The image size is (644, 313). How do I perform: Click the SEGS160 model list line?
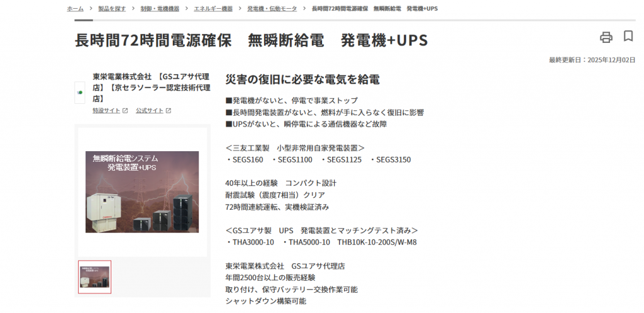tap(318, 159)
